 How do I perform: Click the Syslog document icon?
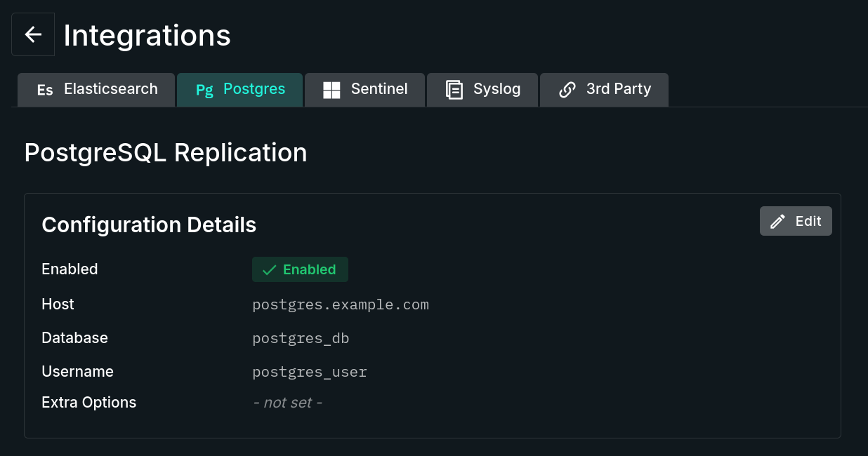pyautogui.click(x=454, y=89)
